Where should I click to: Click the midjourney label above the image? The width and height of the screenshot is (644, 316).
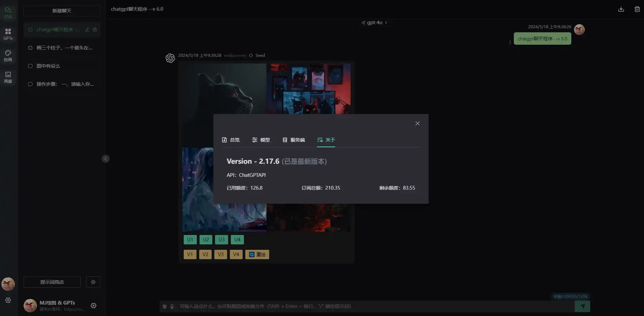click(235, 55)
